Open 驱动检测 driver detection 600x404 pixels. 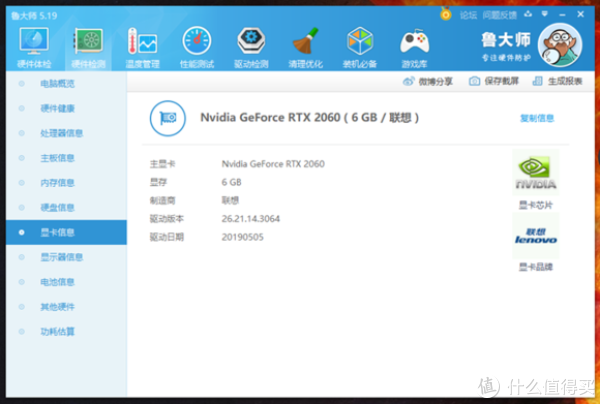coord(251,47)
